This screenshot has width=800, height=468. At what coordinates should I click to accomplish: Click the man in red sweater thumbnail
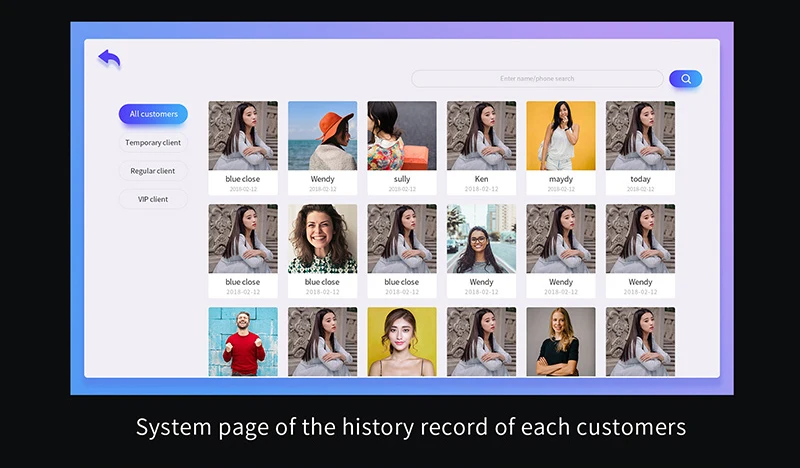(243, 341)
